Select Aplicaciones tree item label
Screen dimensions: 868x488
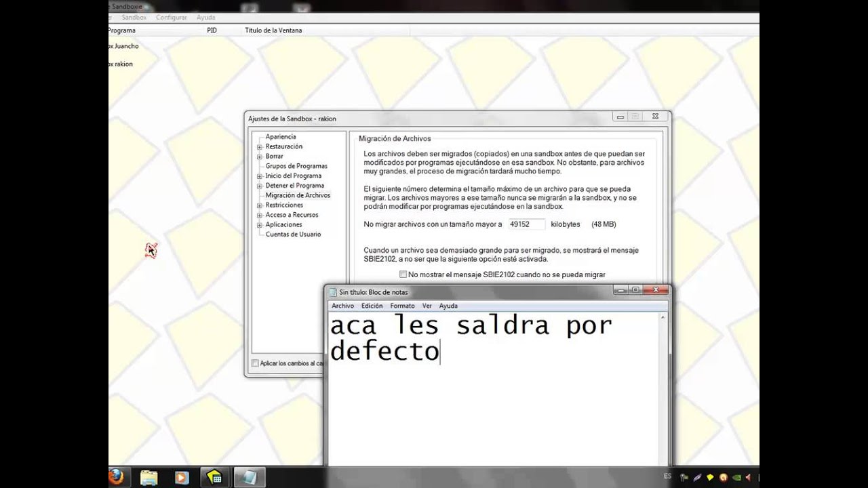click(283, 224)
